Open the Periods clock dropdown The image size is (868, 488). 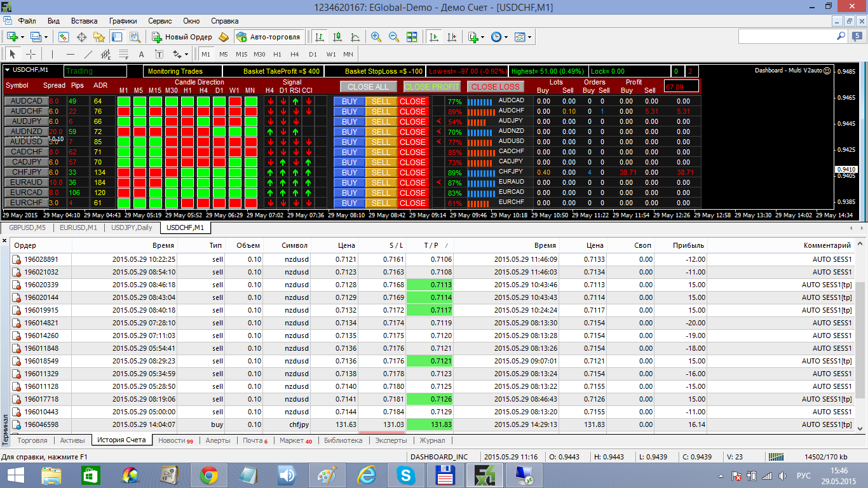click(499, 37)
